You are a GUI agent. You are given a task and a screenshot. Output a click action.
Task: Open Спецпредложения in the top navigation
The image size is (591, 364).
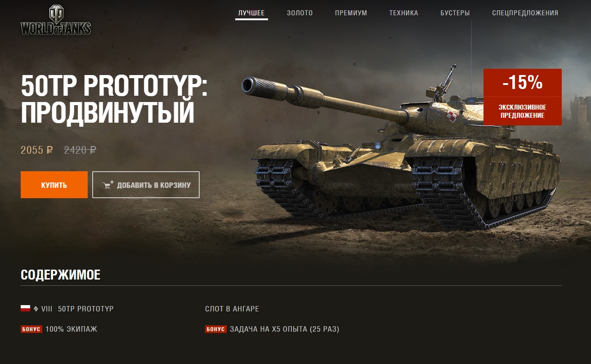525,13
